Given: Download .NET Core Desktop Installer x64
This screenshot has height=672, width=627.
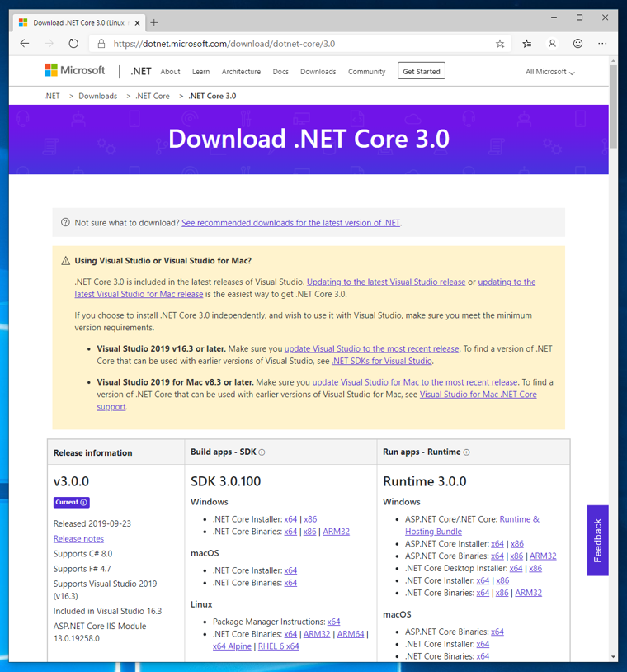Looking at the screenshot, I should click(x=516, y=568).
